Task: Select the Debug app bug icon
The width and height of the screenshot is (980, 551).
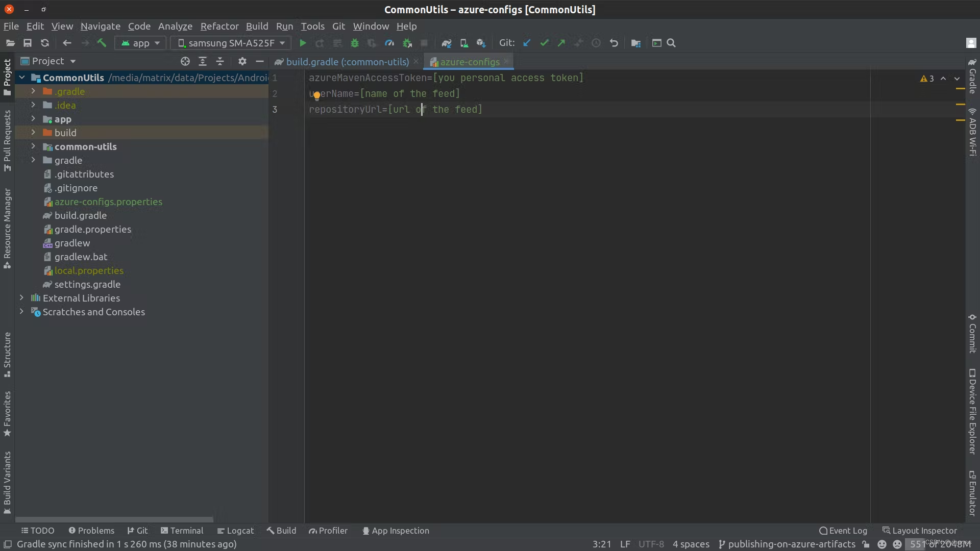Action: (x=355, y=43)
